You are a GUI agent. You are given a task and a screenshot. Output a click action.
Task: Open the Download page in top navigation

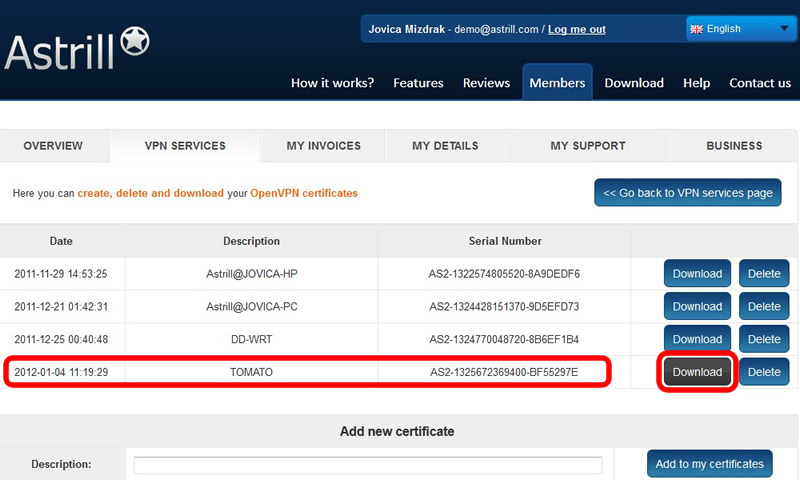coord(634,83)
